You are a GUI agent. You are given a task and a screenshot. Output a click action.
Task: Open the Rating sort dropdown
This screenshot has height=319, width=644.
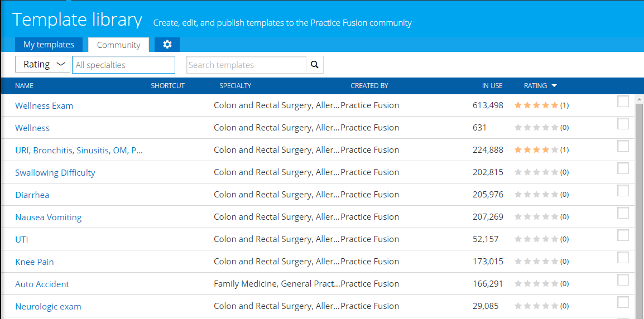tap(42, 65)
